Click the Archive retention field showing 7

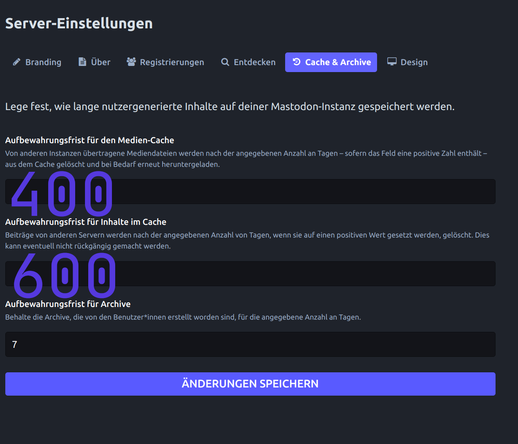pyautogui.click(x=250, y=344)
